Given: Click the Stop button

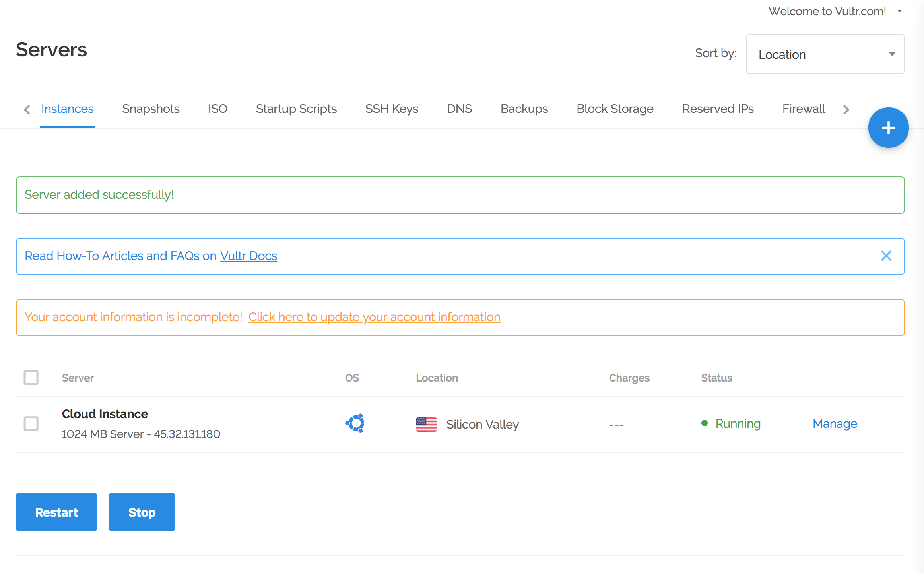Looking at the screenshot, I should [142, 512].
